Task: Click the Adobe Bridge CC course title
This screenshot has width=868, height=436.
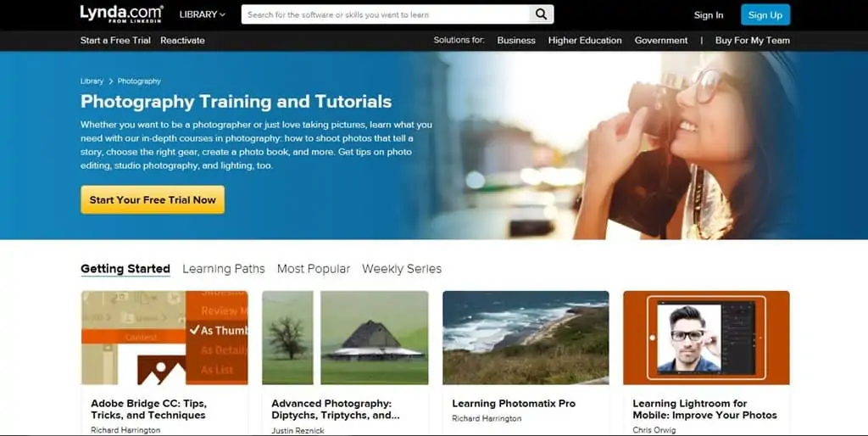Action: tap(149, 410)
